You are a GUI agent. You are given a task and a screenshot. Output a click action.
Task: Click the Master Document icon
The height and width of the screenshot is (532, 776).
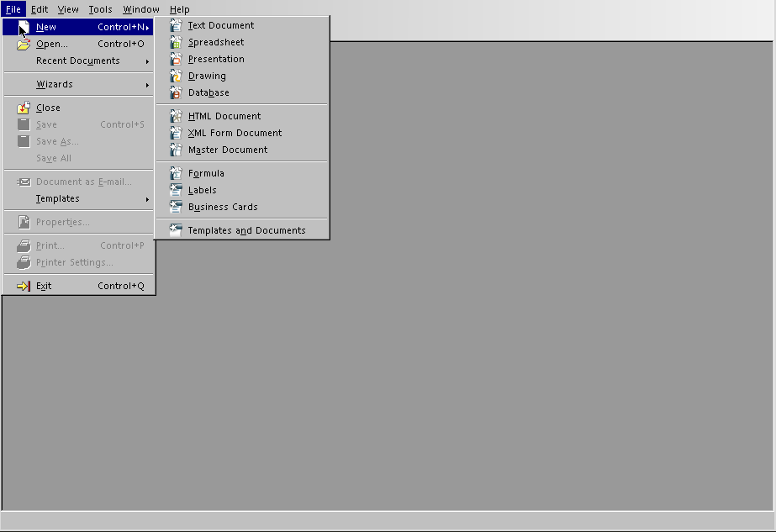pyautogui.click(x=176, y=150)
